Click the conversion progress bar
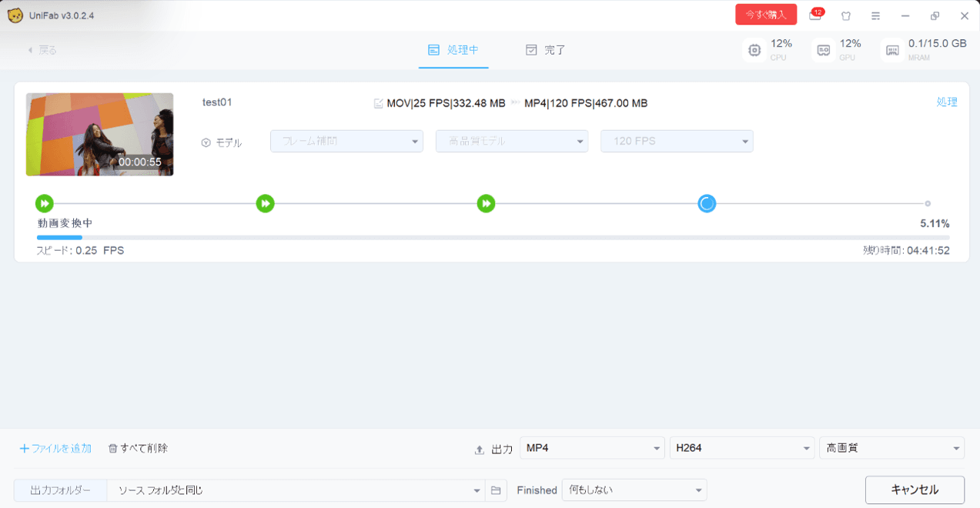The image size is (980, 508). point(493,238)
